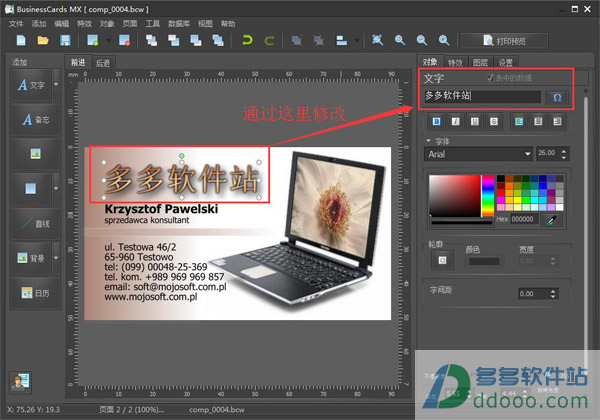Click the 多多软件站 text input field

[483, 96]
